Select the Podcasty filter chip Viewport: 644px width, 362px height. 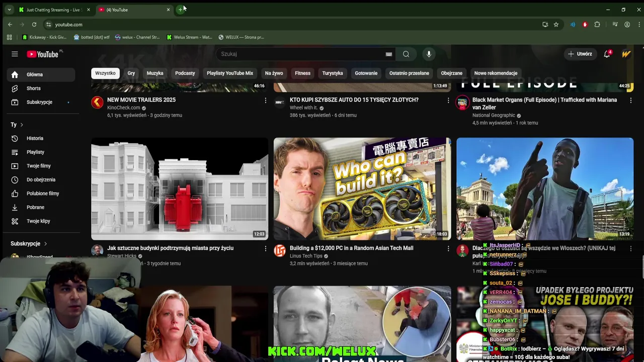[185, 73]
